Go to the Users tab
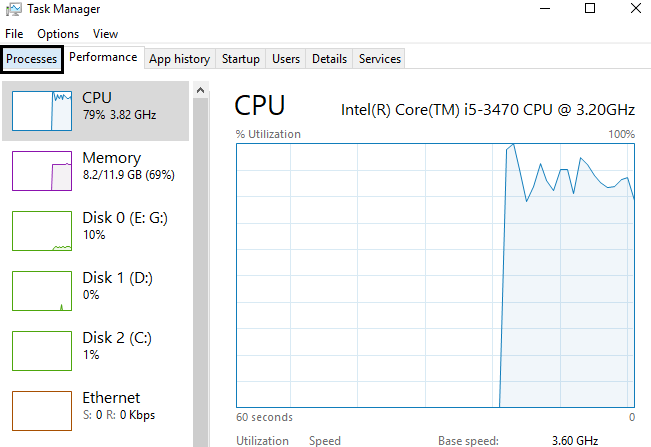The width and height of the screenshot is (651, 447). [x=286, y=59]
